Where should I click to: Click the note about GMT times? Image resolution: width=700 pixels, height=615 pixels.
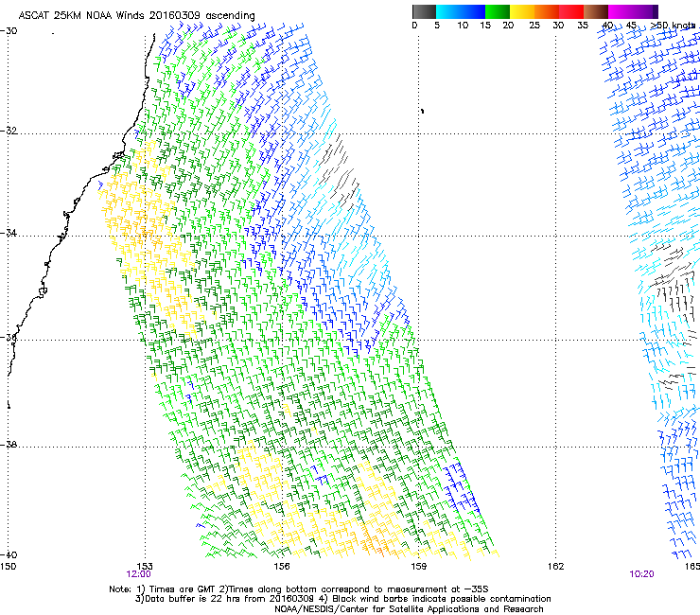point(299,589)
